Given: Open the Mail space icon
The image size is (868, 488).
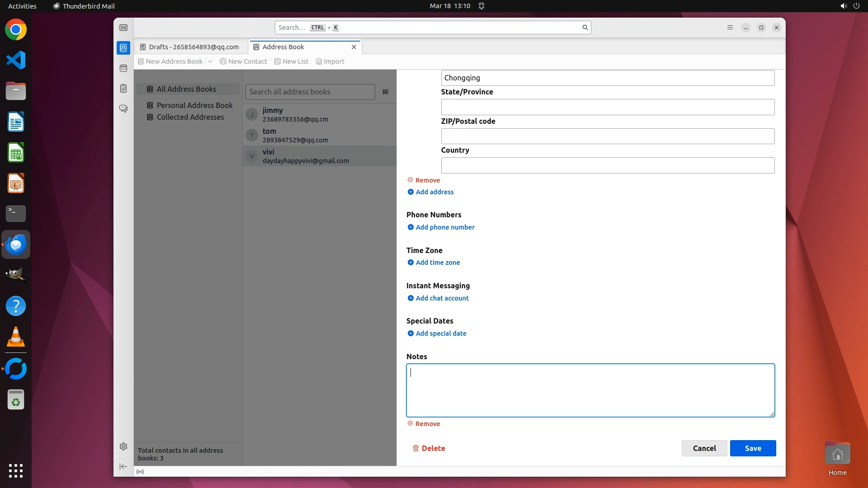Looking at the screenshot, I should point(123,28).
